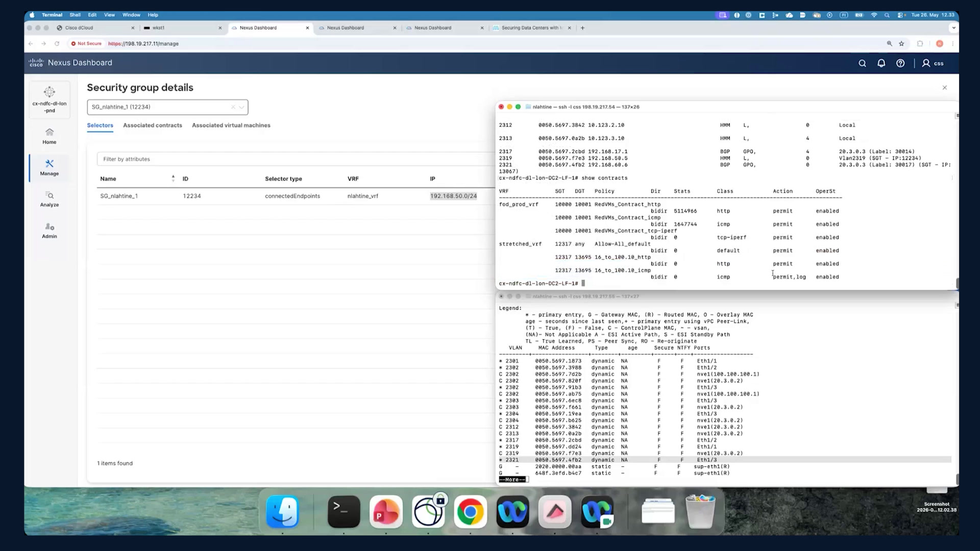Expand the tab list chevron
980x551 pixels.
click(x=953, y=28)
